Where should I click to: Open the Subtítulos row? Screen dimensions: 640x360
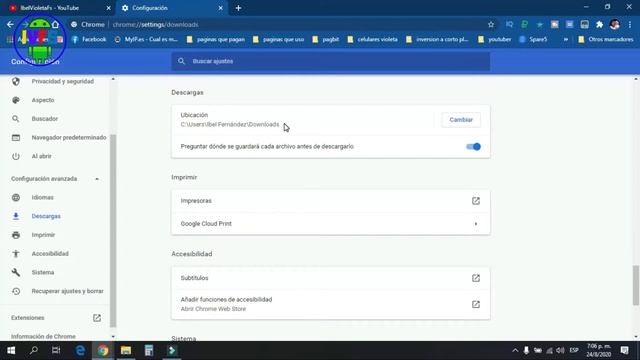[331, 278]
